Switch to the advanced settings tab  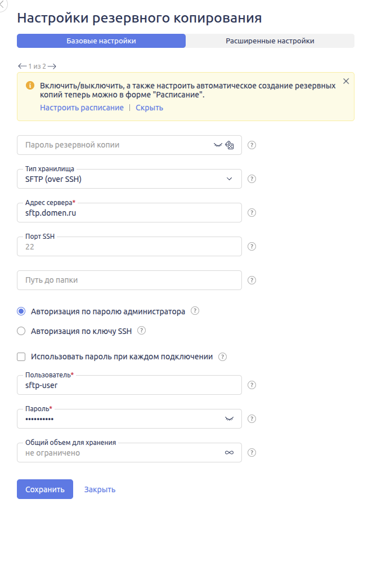click(x=270, y=41)
